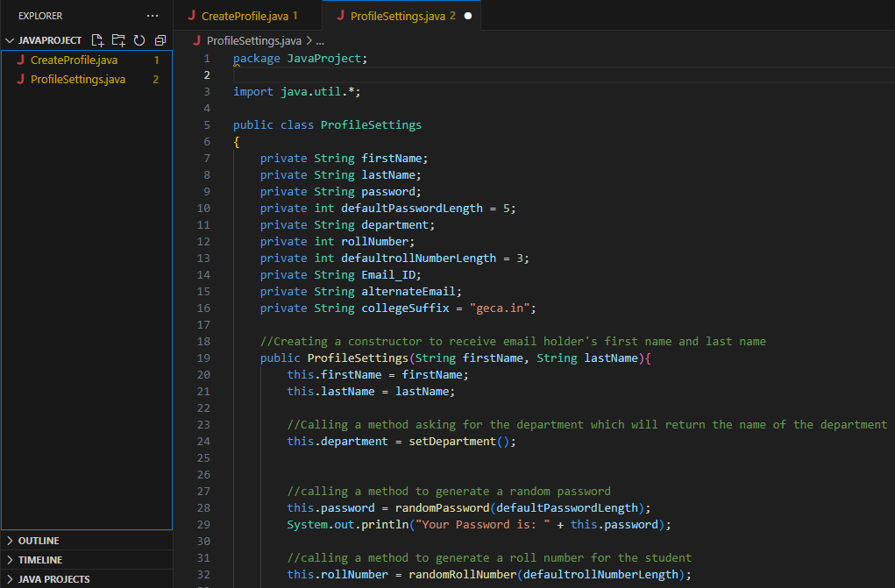The width and height of the screenshot is (895, 588).
Task: Place cursor on the "geca.in" string
Action: coord(502,308)
